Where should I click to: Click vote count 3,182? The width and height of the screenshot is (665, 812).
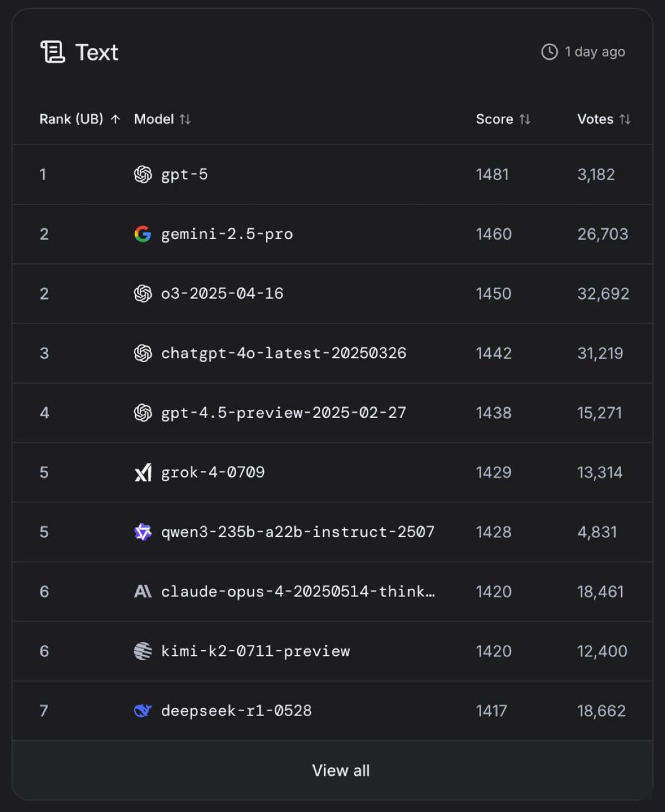click(x=596, y=174)
